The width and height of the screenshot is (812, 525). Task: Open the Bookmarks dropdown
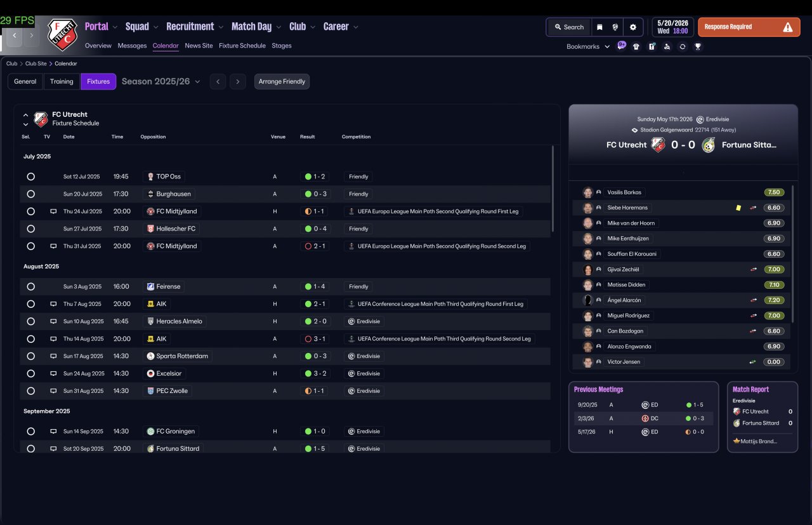click(588, 46)
